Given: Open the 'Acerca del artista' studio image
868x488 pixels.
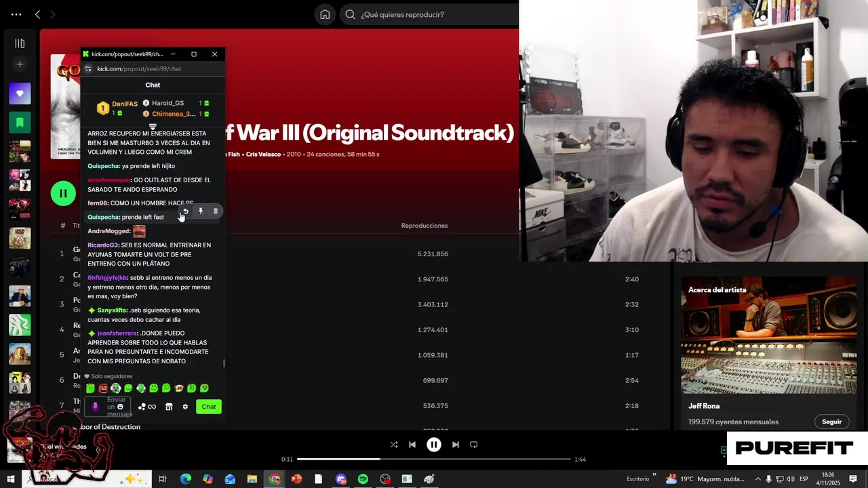Looking at the screenshot, I should pos(769,335).
